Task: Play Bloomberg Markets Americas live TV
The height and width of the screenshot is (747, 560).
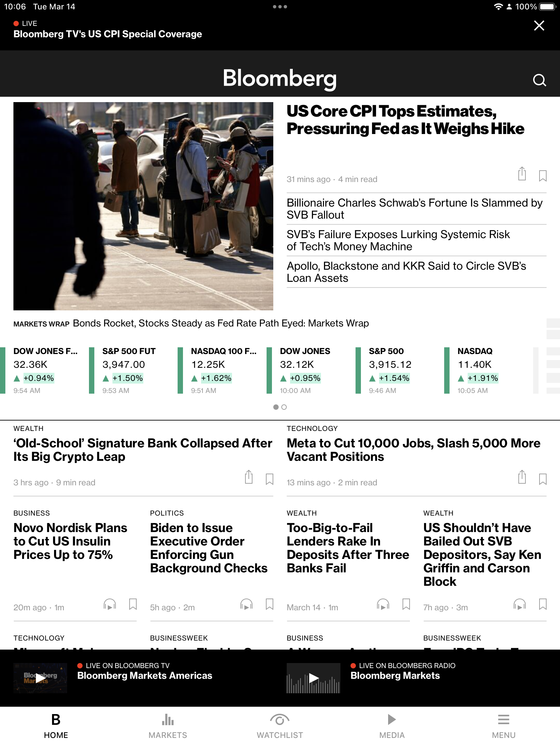Action: (41, 678)
